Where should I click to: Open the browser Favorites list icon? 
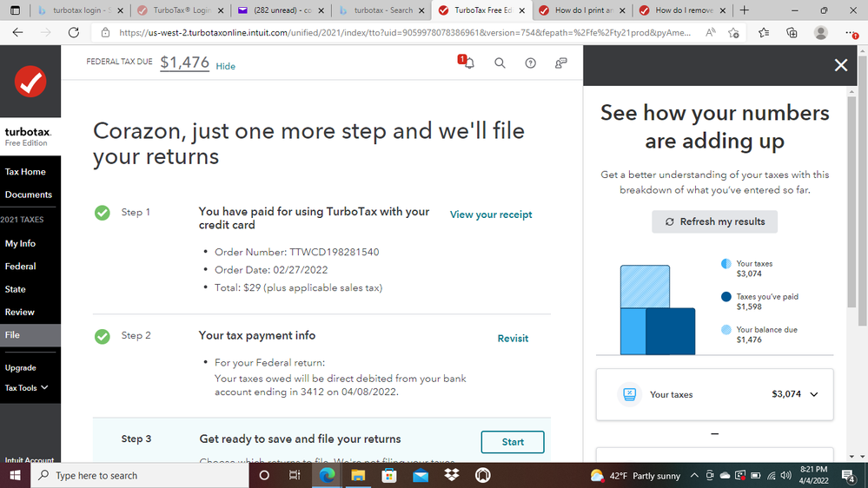(x=764, y=33)
